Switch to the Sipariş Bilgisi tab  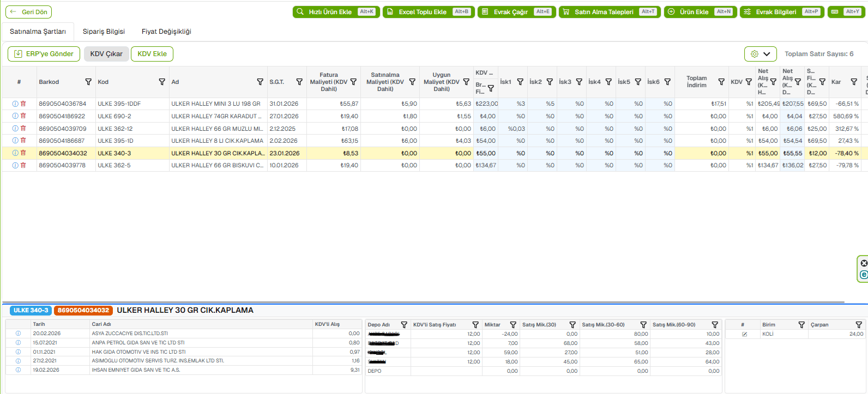point(104,32)
